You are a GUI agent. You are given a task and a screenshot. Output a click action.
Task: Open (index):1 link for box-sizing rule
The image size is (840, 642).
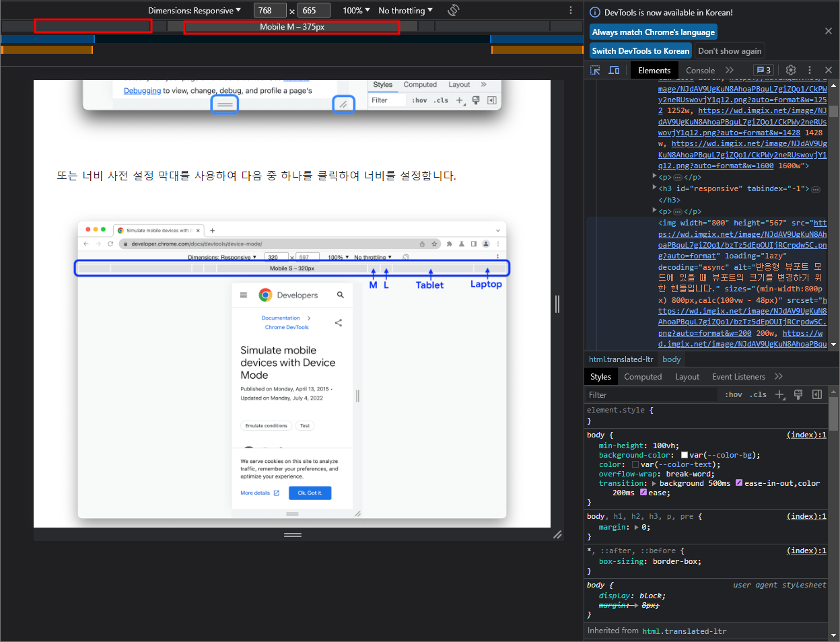(806, 550)
